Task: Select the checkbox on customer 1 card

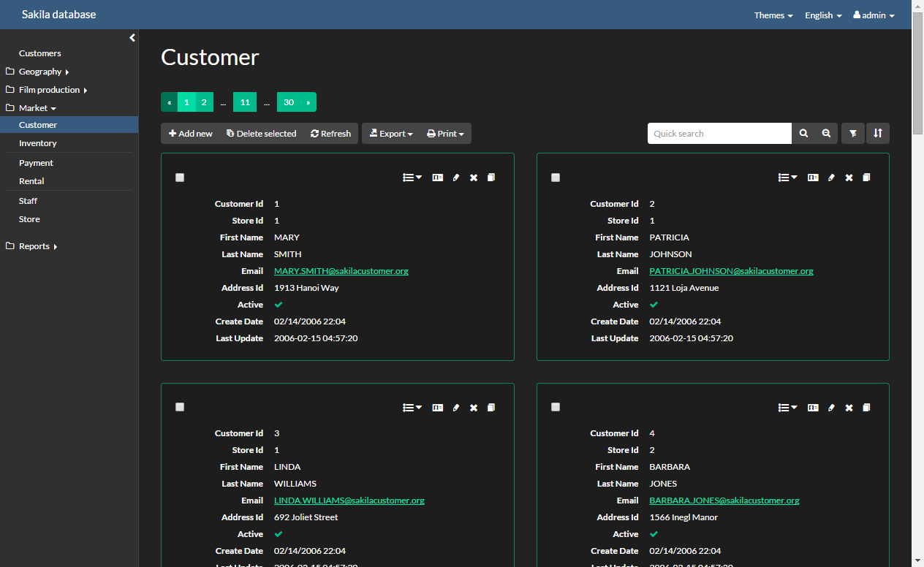Action: tap(180, 178)
